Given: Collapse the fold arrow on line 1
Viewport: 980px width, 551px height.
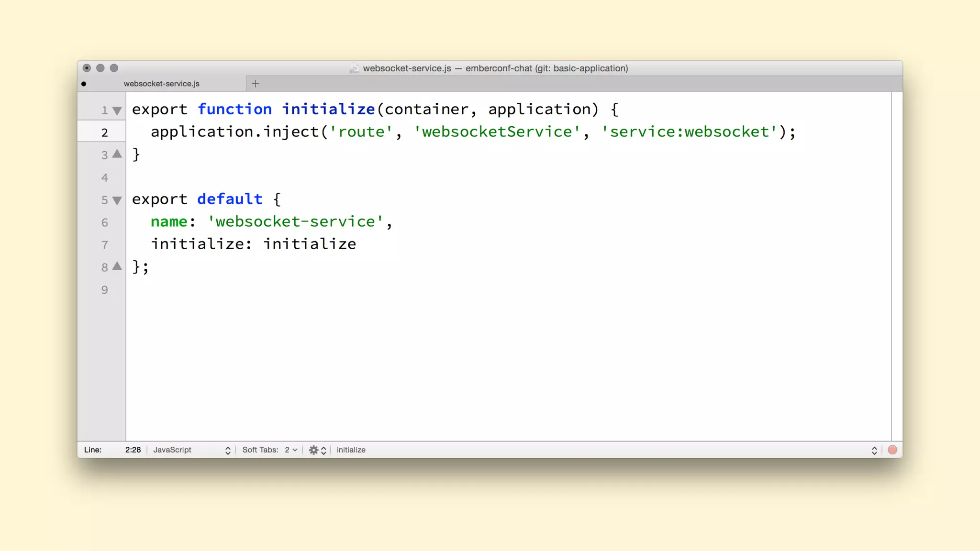Looking at the screenshot, I should 117,111.
